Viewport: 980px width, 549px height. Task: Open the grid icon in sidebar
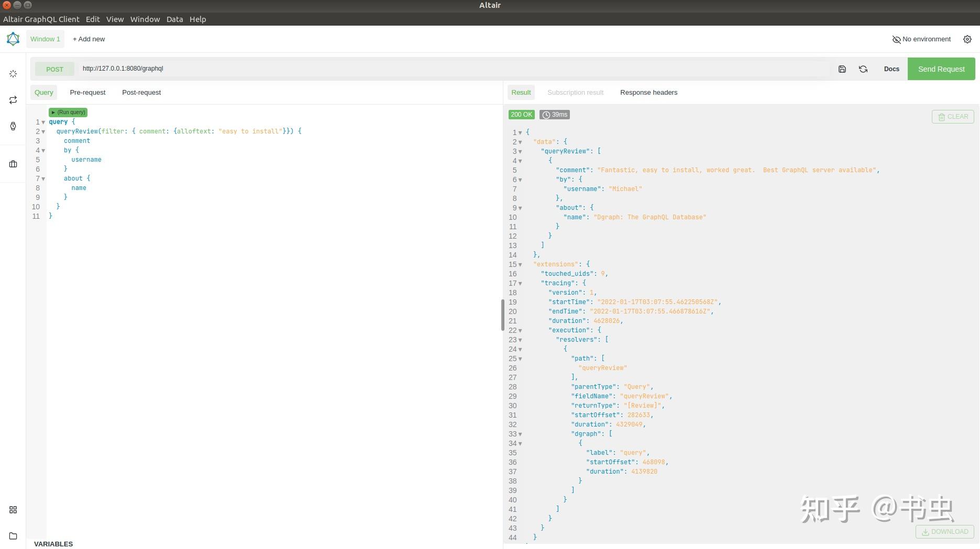click(13, 510)
